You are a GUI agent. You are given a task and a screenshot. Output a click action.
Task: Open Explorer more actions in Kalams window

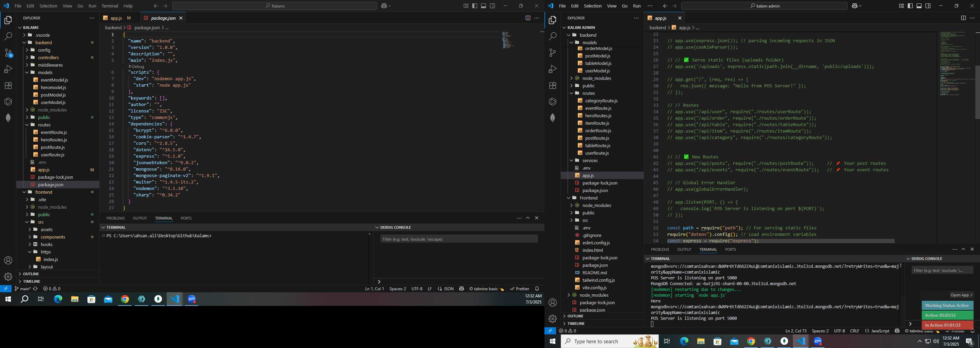(x=92, y=18)
